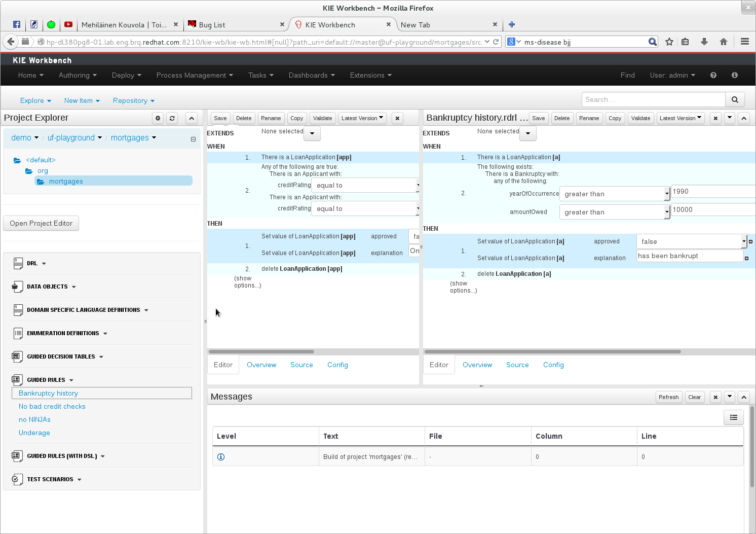This screenshot has height=534, width=756.
Task: Click the explanation text input field
Action: tap(689, 256)
